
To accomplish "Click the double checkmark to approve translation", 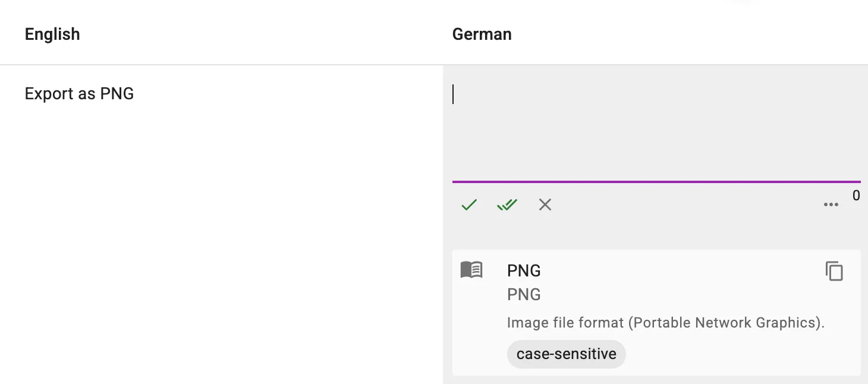I will 507,204.
